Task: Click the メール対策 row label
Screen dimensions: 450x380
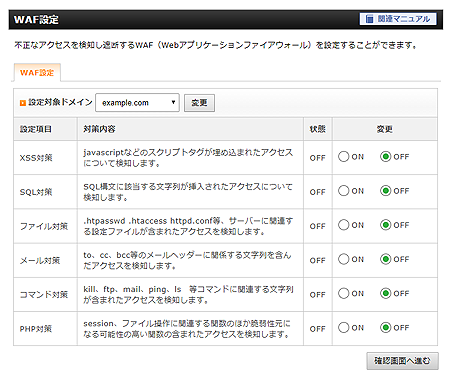Action: click(40, 260)
